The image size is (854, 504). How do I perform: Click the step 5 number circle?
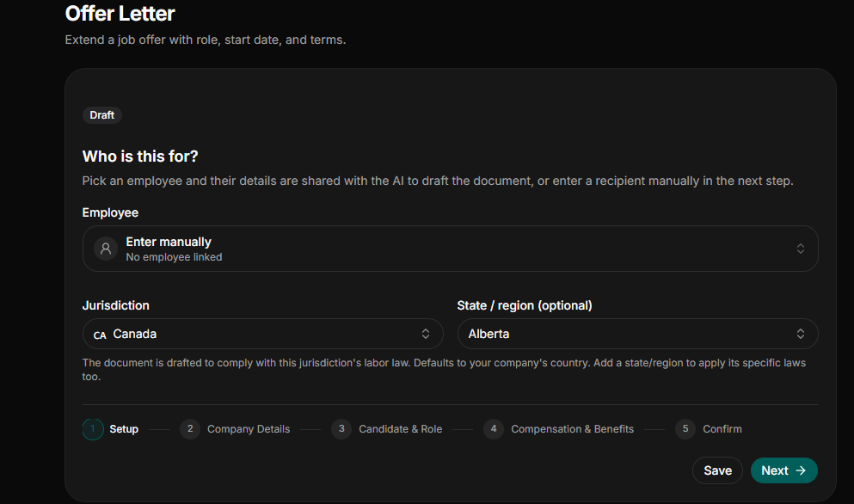[x=685, y=429]
